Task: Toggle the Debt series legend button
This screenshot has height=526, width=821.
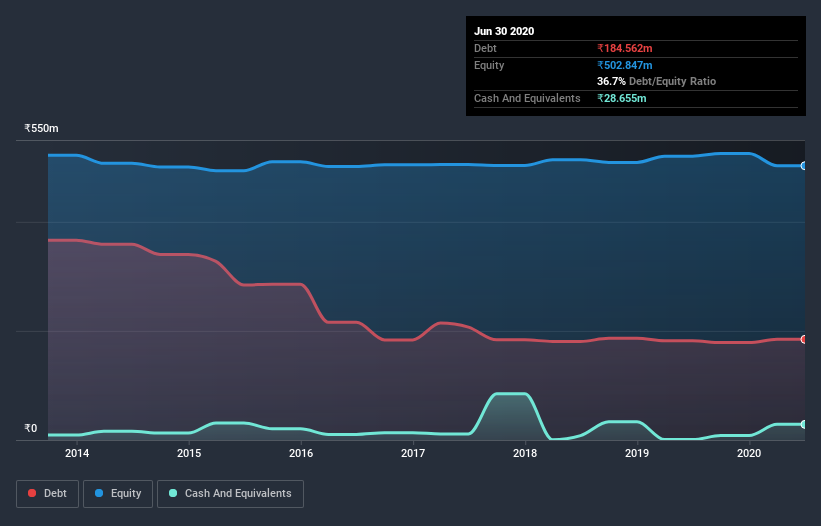Action: pyautogui.click(x=48, y=494)
